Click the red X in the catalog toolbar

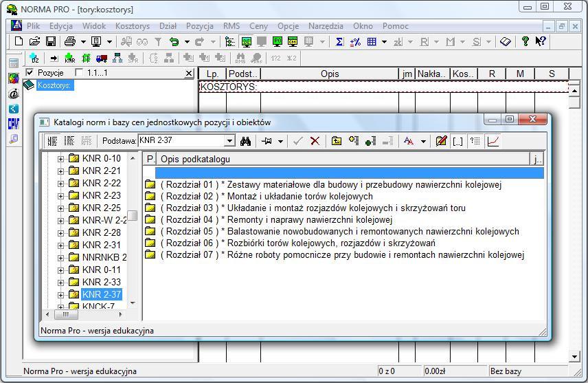[x=315, y=141]
